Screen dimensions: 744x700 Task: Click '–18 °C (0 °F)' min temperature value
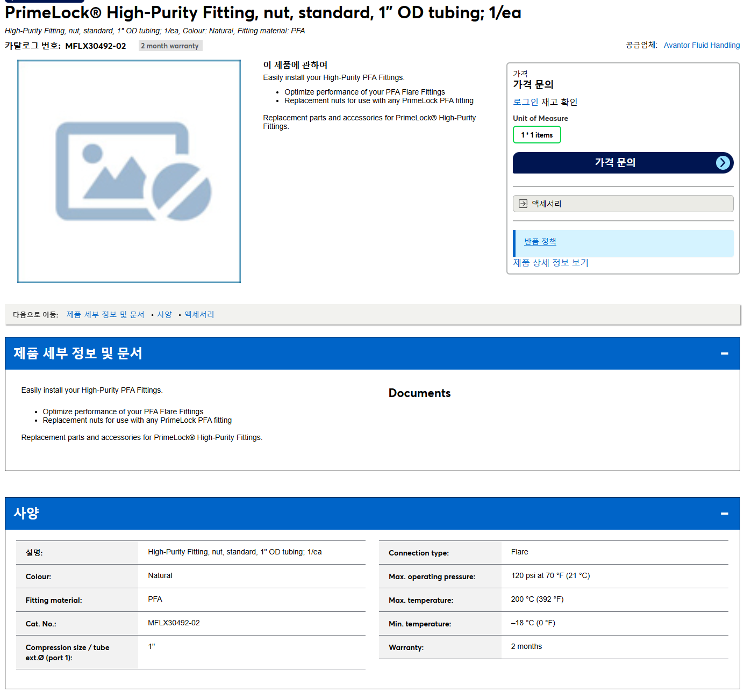click(533, 623)
